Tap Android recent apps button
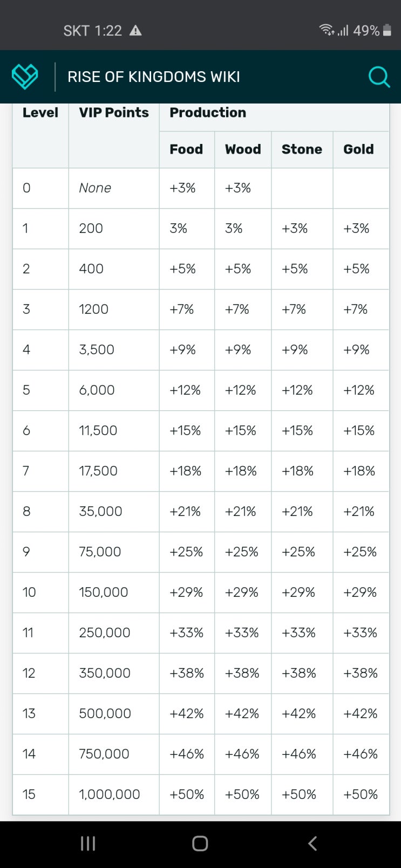Image resolution: width=401 pixels, height=868 pixels. 88,843
